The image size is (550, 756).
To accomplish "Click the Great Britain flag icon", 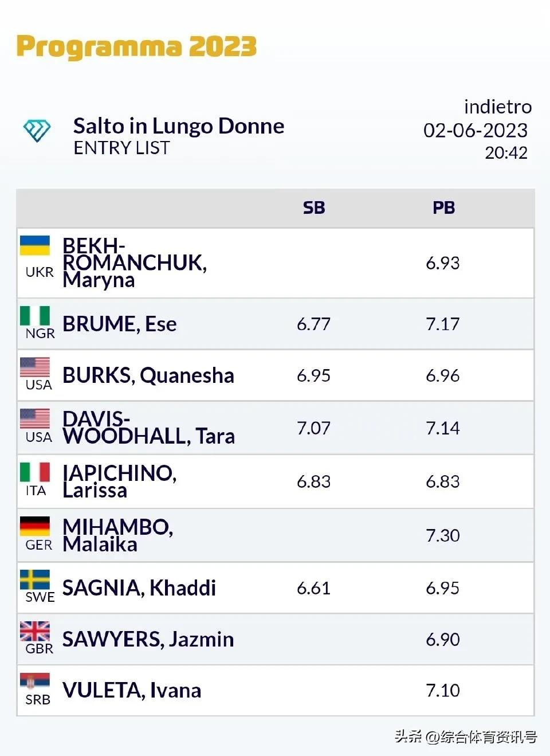I will click(x=35, y=630).
